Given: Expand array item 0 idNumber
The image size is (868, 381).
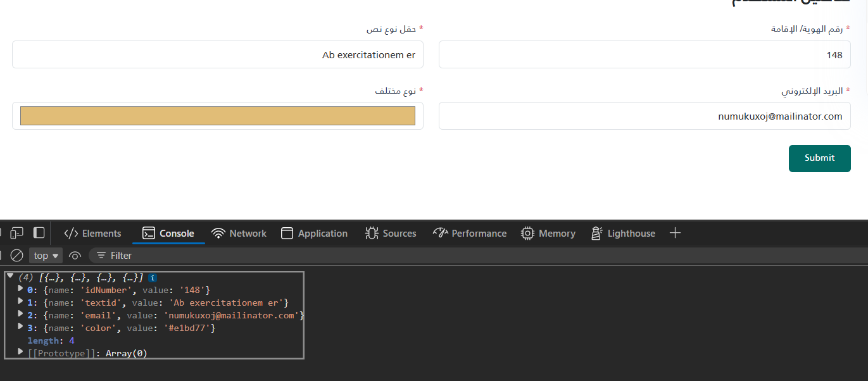Looking at the screenshot, I should tap(20, 289).
